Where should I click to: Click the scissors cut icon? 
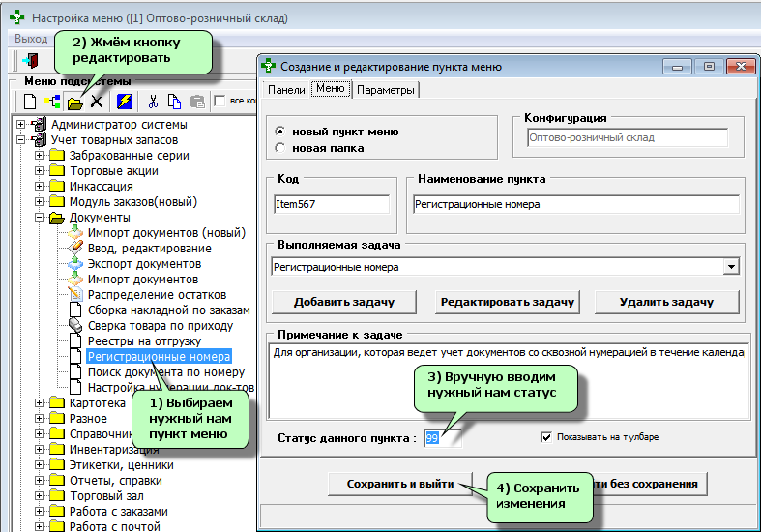tap(153, 101)
